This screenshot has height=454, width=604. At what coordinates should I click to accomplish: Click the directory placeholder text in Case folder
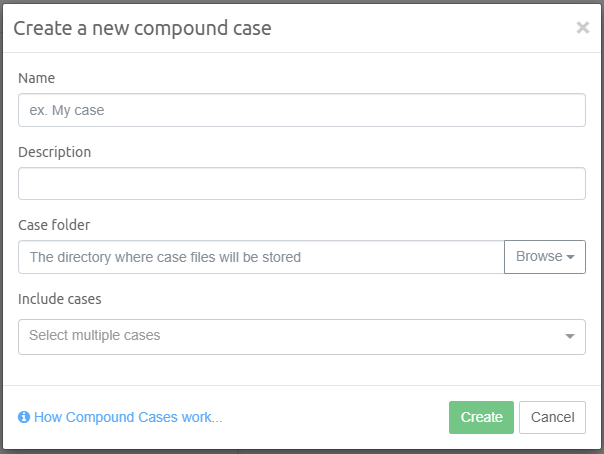pyautogui.click(x=165, y=257)
